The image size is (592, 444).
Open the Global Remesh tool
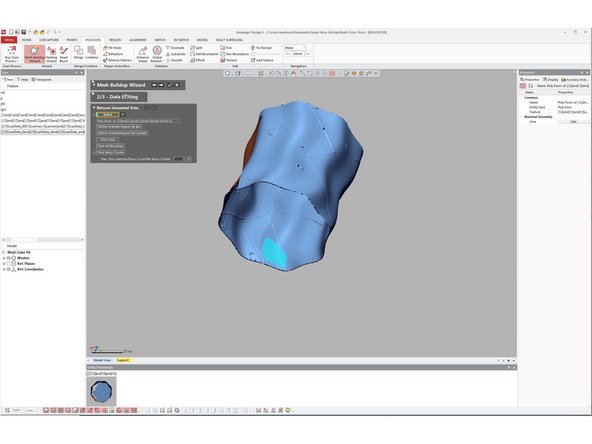pyautogui.click(x=157, y=54)
